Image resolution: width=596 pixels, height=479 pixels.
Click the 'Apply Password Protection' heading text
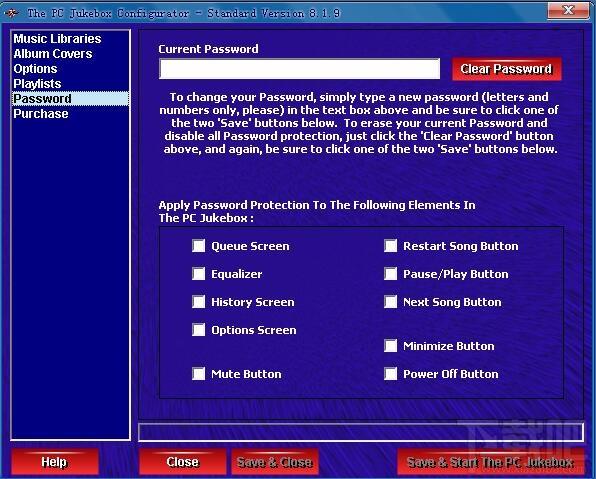tap(317, 211)
